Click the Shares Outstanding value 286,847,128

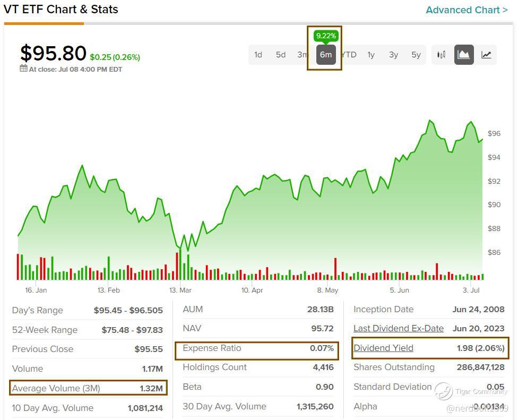coord(481,367)
